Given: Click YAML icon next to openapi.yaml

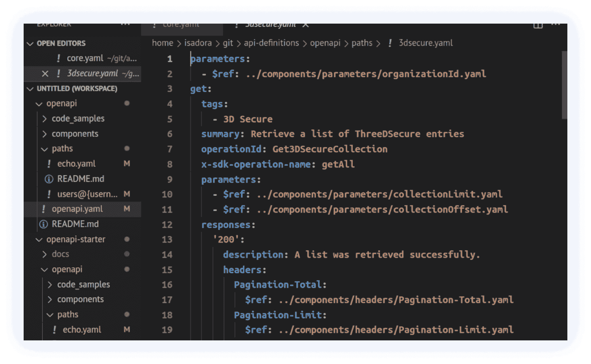Looking at the screenshot, I should click(44, 209).
